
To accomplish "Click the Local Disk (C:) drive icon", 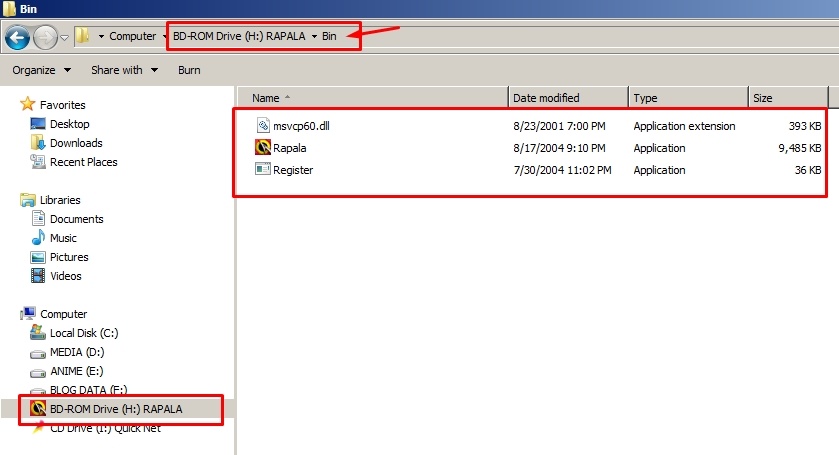I will pos(38,332).
